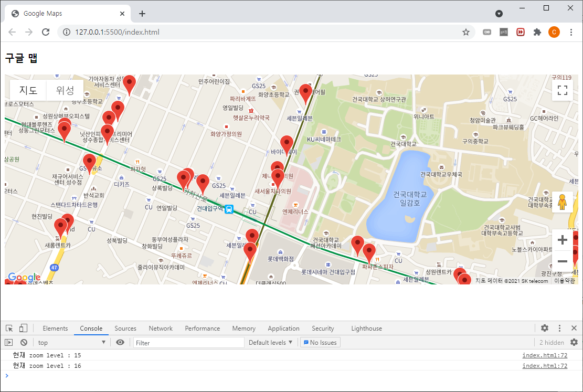Close the Google Maps browser tab

tap(122, 14)
